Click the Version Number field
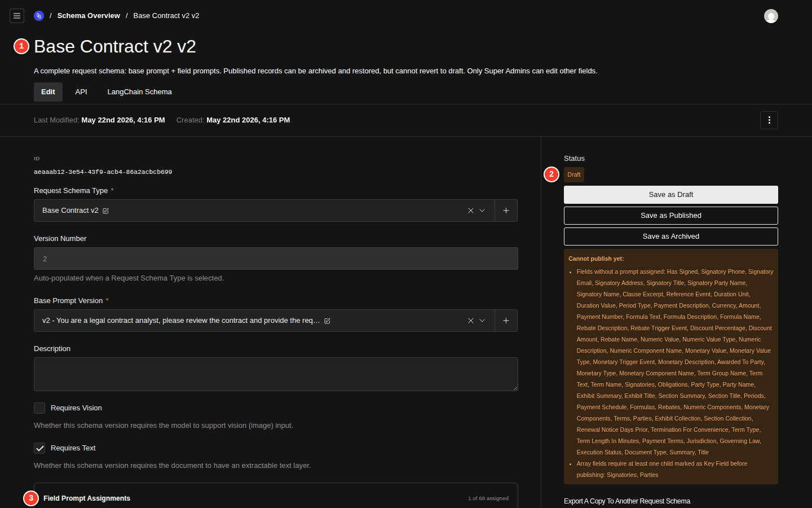This screenshot has width=812, height=508. point(276,259)
